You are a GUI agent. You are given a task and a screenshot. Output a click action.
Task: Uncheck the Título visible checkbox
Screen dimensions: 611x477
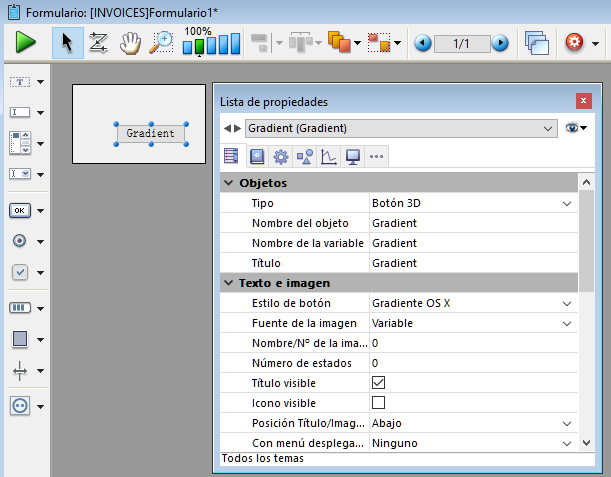[x=379, y=383]
